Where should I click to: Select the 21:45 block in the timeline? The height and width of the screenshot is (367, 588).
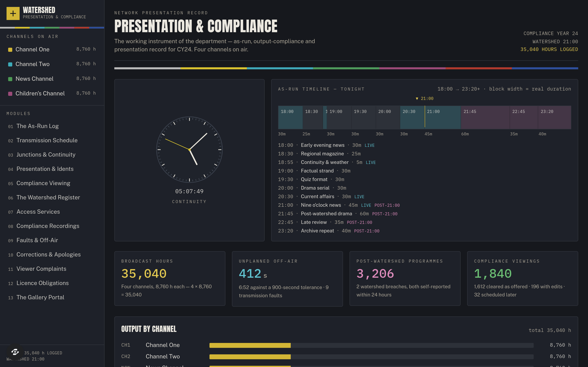coord(485,117)
